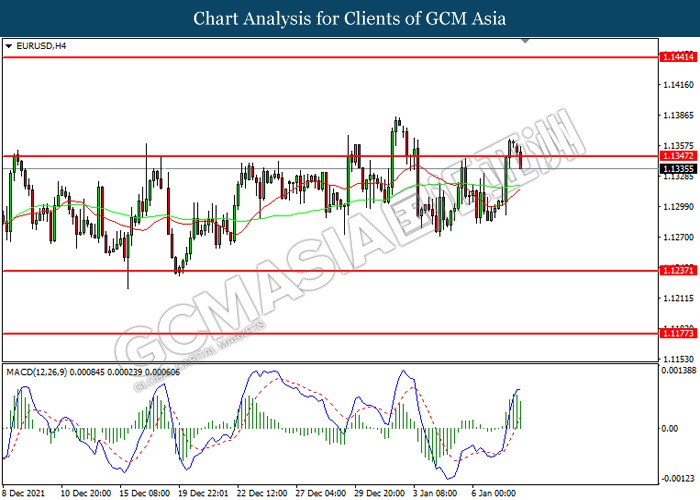Click the 1.12700 price scale value

(679, 237)
